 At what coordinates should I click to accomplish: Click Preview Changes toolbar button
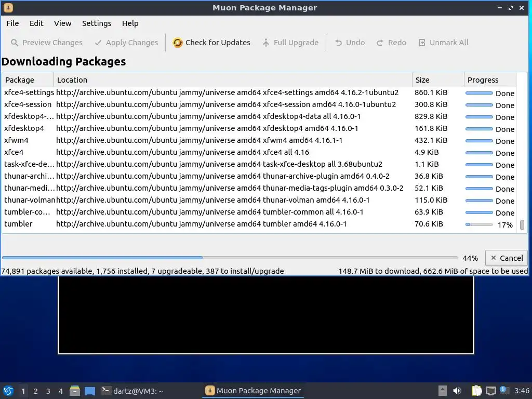click(x=47, y=43)
